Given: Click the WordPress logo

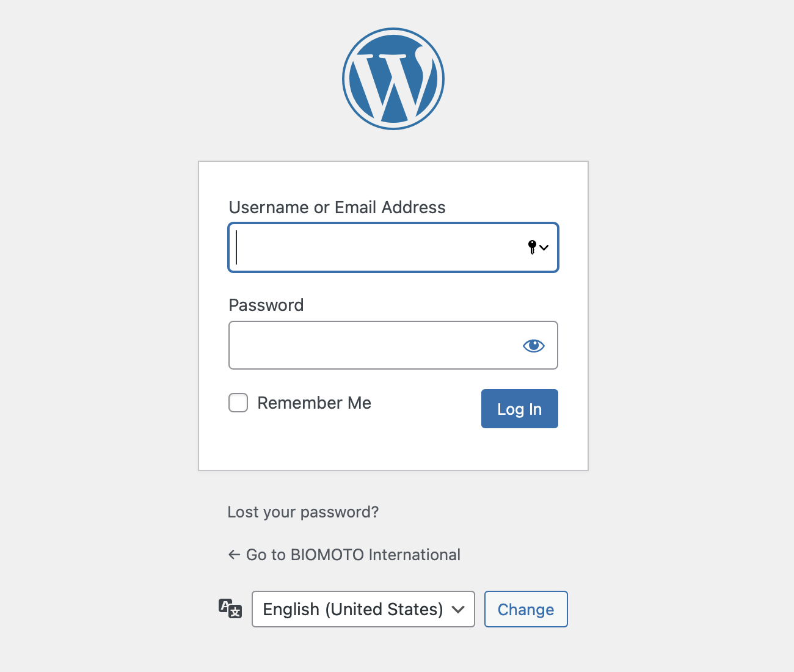Looking at the screenshot, I should [x=393, y=79].
